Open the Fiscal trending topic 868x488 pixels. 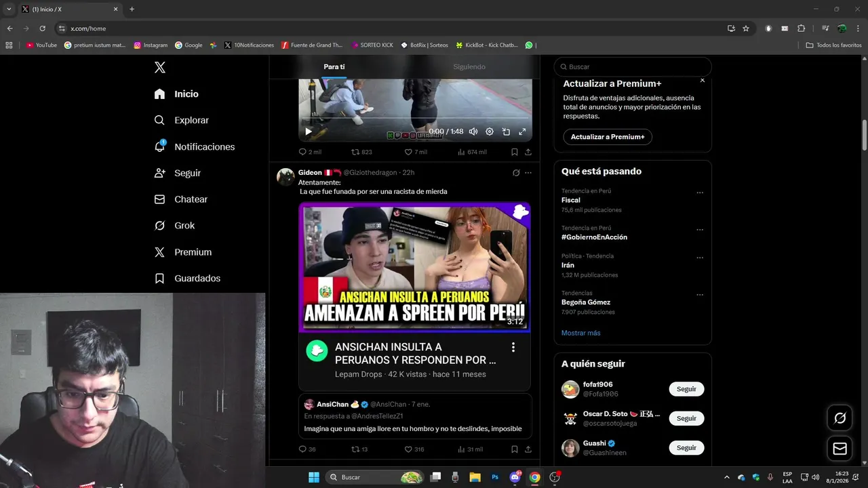coord(633,201)
